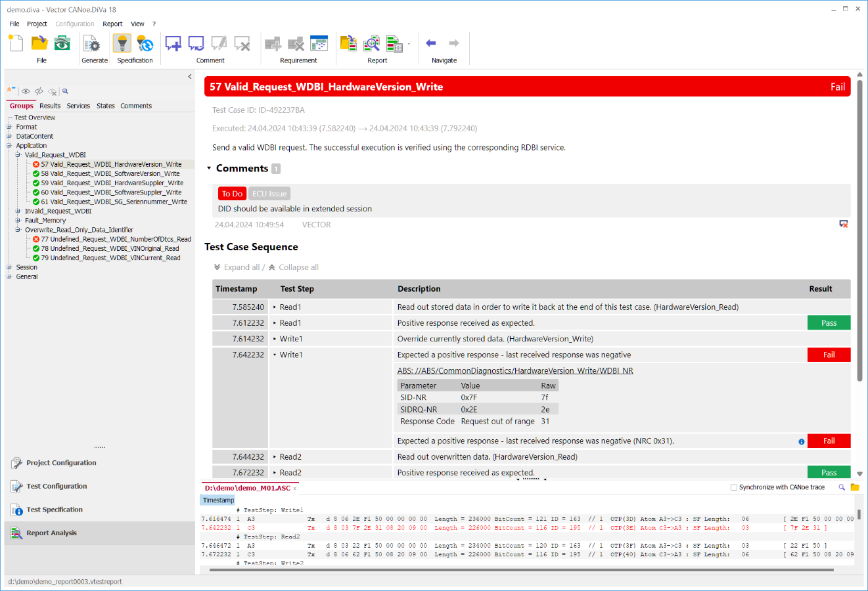Viewport: 868px width, 591px height.
Task: Click the green eye view icon in File group
Action: coord(62,43)
